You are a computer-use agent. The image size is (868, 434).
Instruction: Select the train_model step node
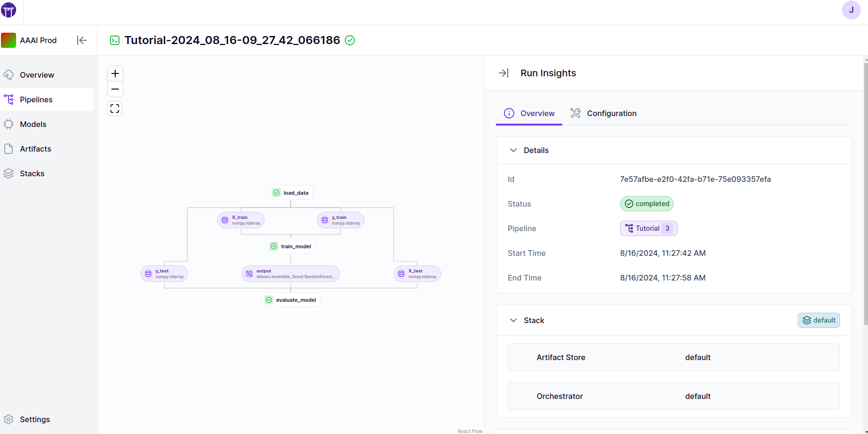point(291,246)
